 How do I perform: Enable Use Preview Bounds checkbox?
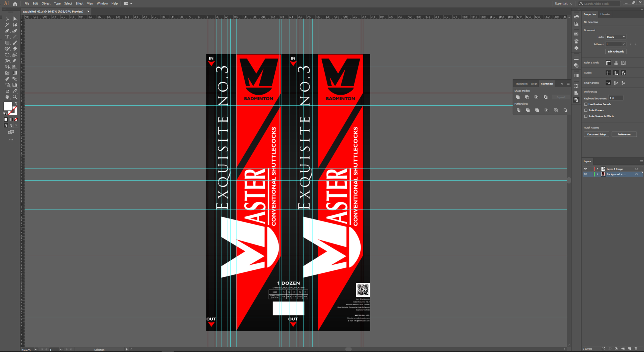point(586,104)
